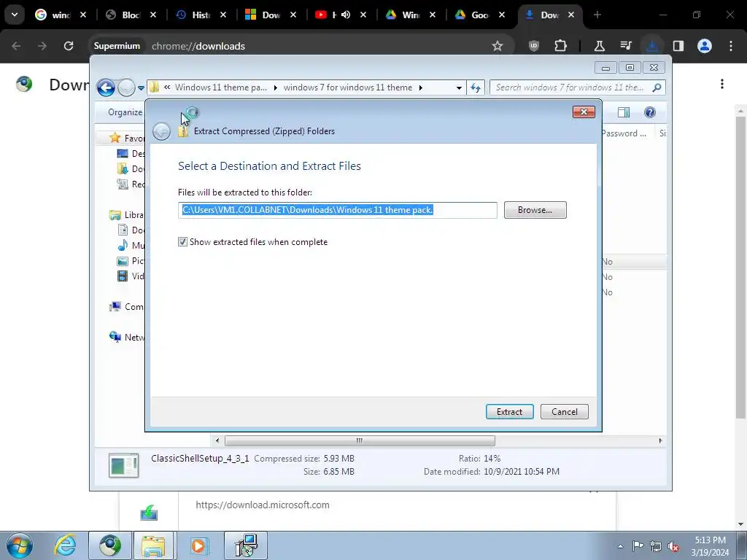Open Explorer help icon
This screenshot has width=747, height=560.
tap(650, 112)
